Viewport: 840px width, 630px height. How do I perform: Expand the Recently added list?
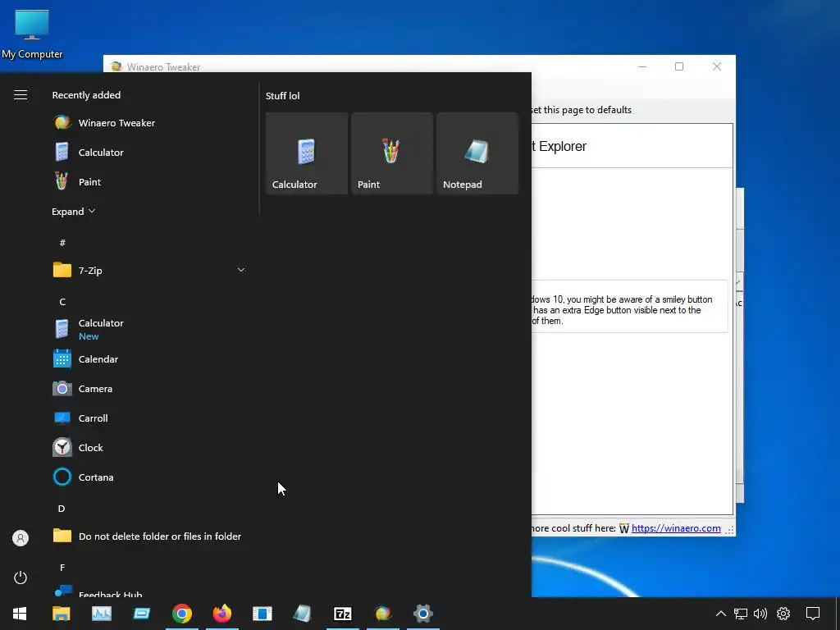(73, 211)
